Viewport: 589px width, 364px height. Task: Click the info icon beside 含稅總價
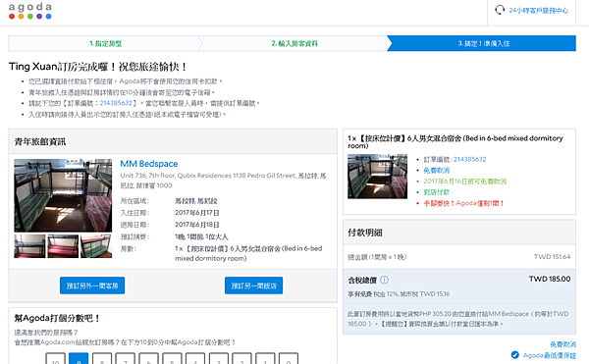point(384,280)
